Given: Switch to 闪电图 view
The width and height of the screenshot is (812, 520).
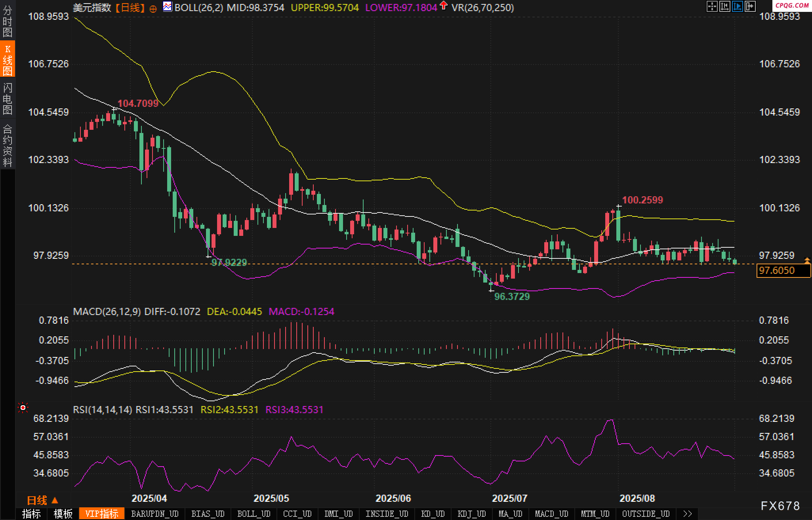Looking at the screenshot, I should point(8,98).
